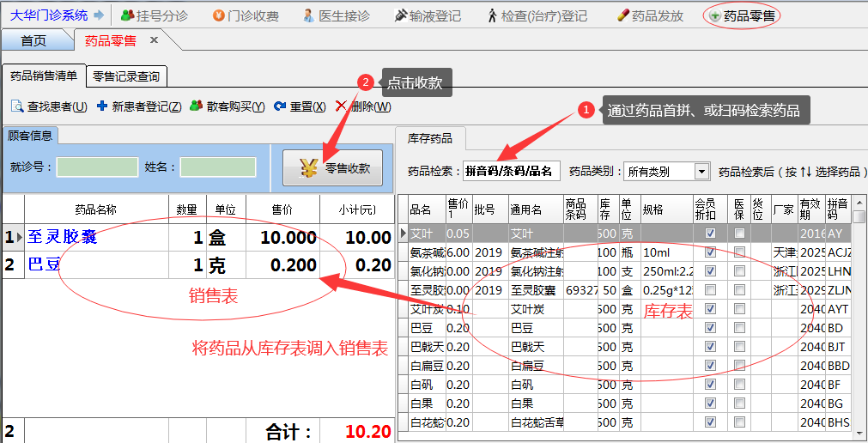
Task: Click 新患者登记(Z) plus icon
Action: (102, 106)
